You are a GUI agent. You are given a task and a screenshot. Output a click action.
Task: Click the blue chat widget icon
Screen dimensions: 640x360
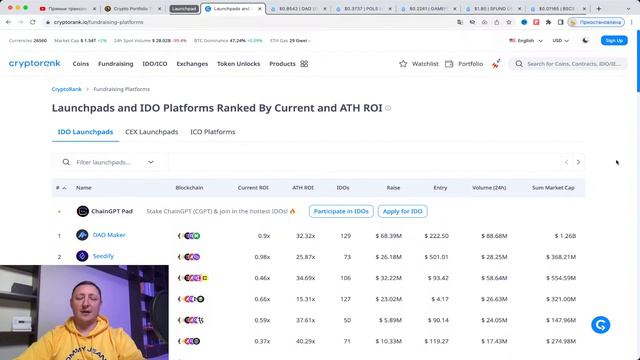coord(600,325)
